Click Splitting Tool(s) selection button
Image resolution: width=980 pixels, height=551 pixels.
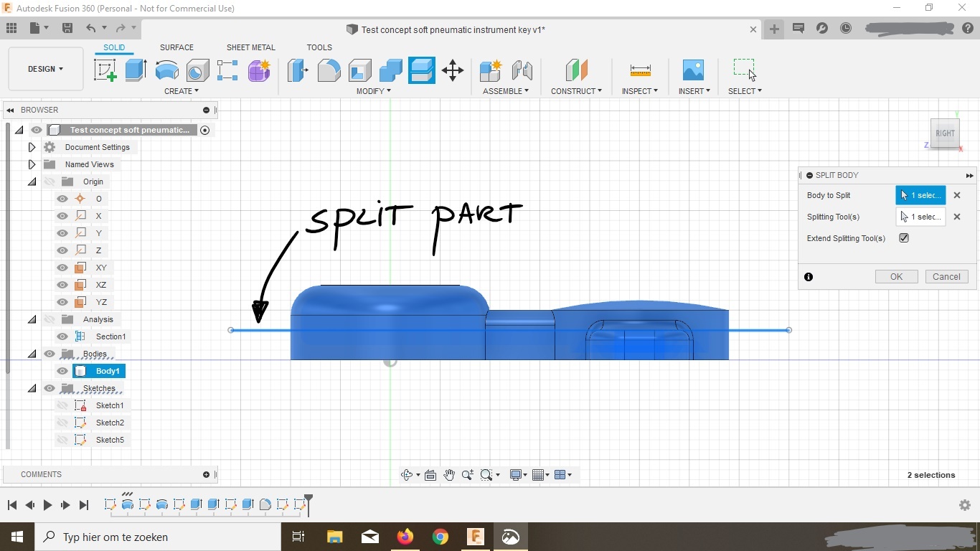[x=920, y=217]
